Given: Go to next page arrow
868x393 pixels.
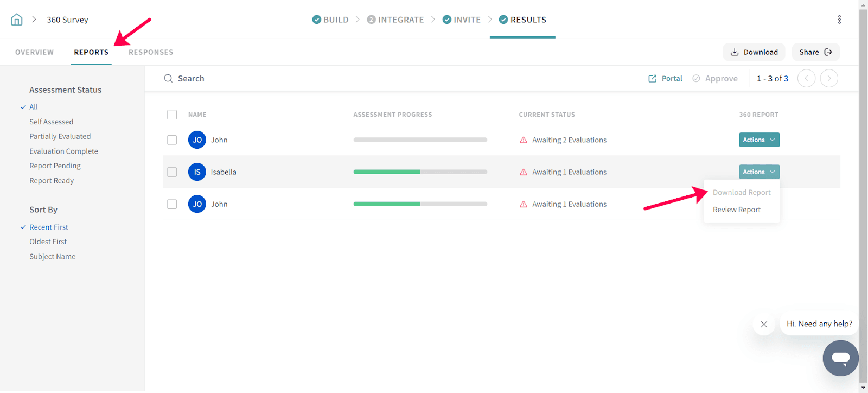Looking at the screenshot, I should click(829, 79).
